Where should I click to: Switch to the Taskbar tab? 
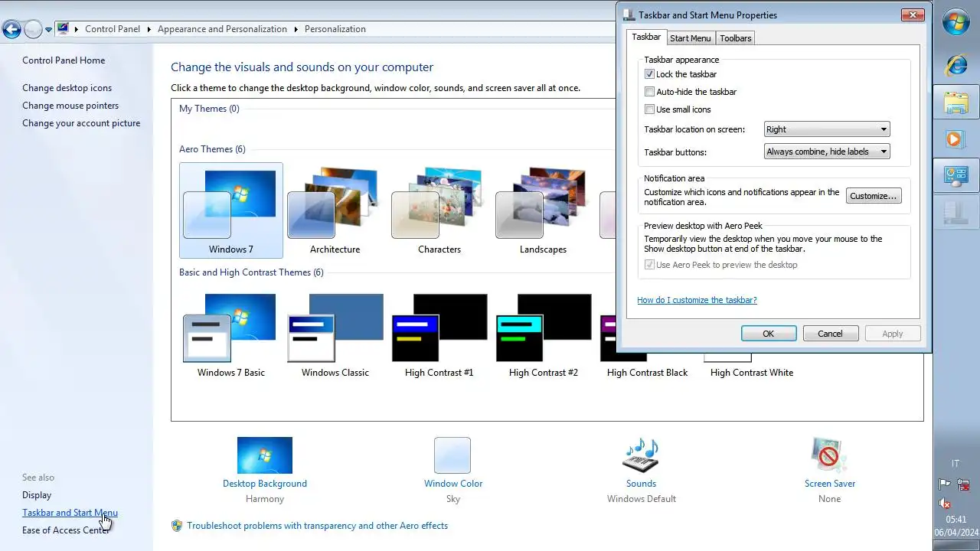coord(646,37)
